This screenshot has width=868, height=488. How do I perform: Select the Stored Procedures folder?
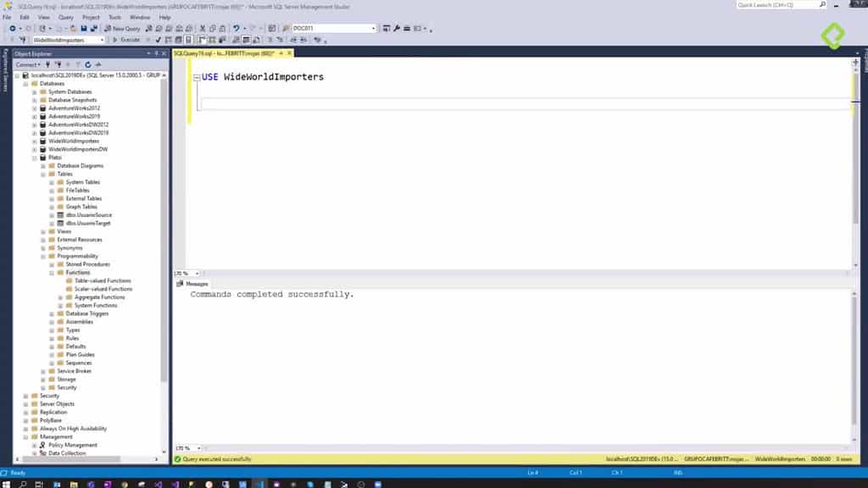point(87,264)
